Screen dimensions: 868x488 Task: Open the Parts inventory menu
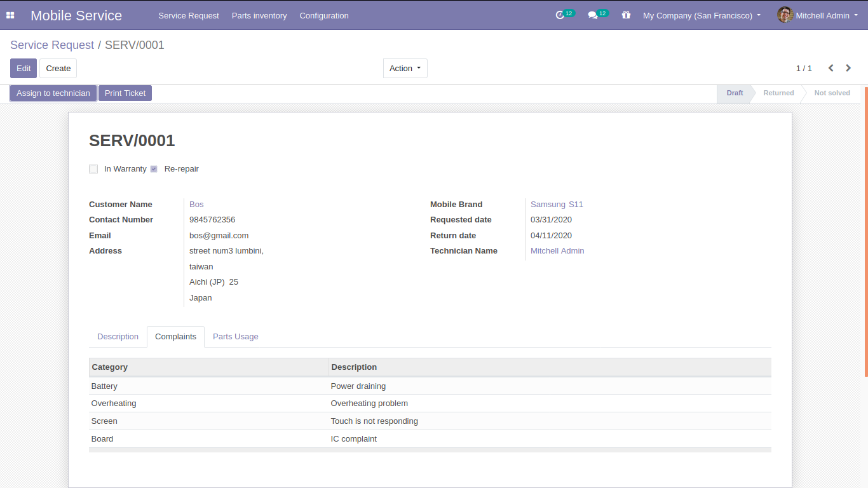[x=259, y=15]
